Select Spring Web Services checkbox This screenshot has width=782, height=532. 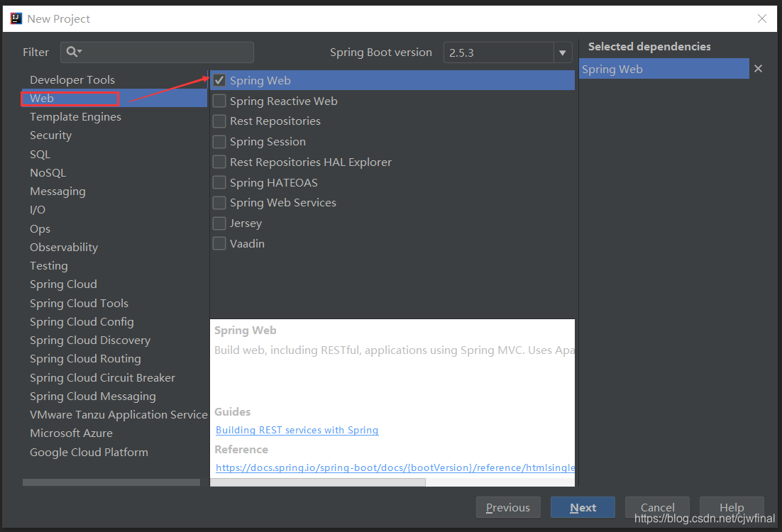point(219,202)
